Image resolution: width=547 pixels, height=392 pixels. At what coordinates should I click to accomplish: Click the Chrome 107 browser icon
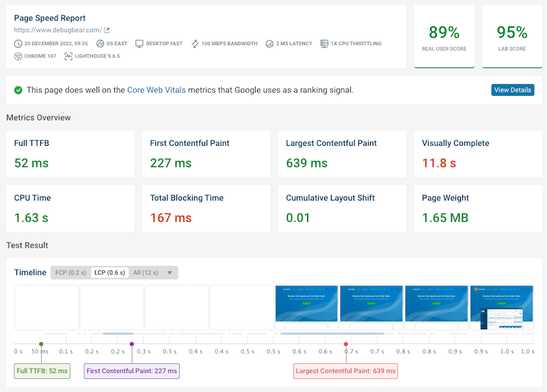point(18,56)
